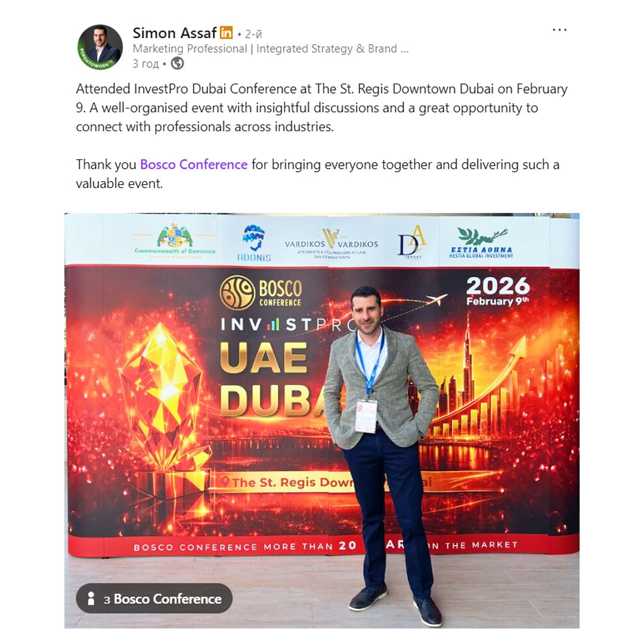Click the gold Bosco Conference emblem in photo
The height and width of the screenshot is (644, 644).
pyautogui.click(x=237, y=293)
